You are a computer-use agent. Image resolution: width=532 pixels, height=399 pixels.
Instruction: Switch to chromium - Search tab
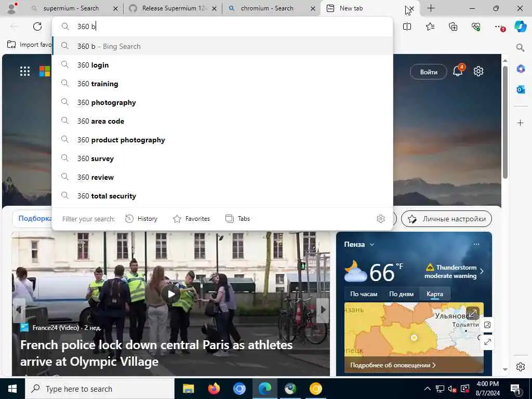pyautogui.click(x=267, y=8)
